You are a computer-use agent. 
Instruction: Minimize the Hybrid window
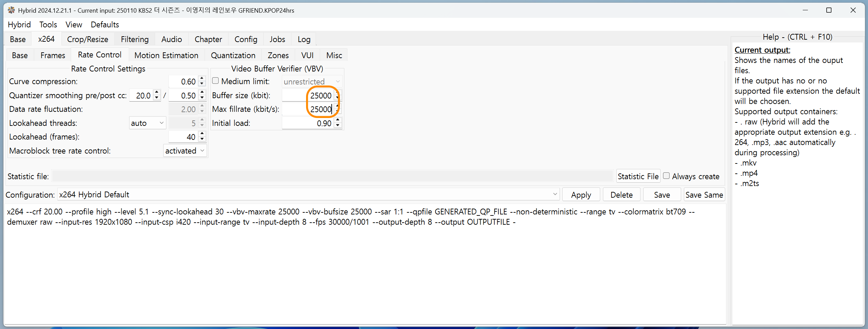805,10
